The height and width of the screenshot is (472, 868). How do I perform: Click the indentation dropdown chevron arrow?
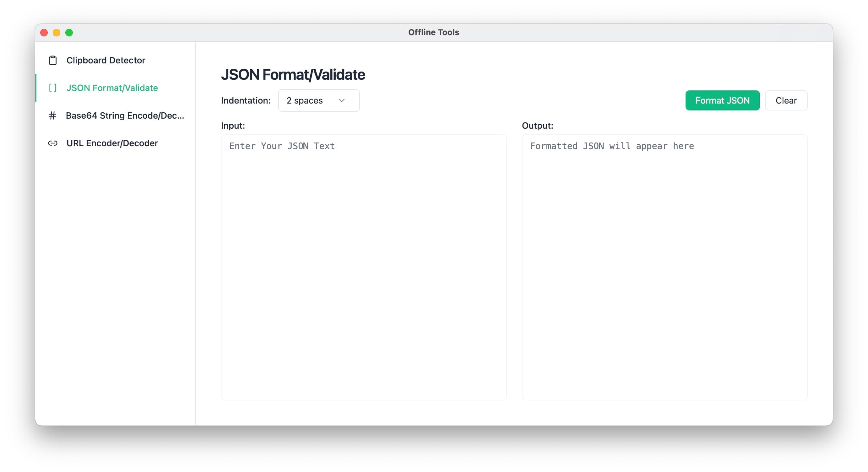click(x=342, y=100)
